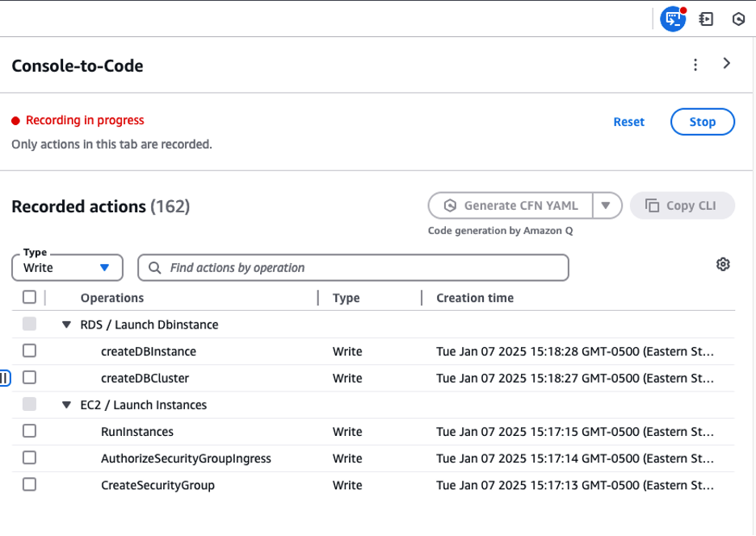Check the AuthorizeSecurityGroupIngress row checkbox

click(x=29, y=458)
